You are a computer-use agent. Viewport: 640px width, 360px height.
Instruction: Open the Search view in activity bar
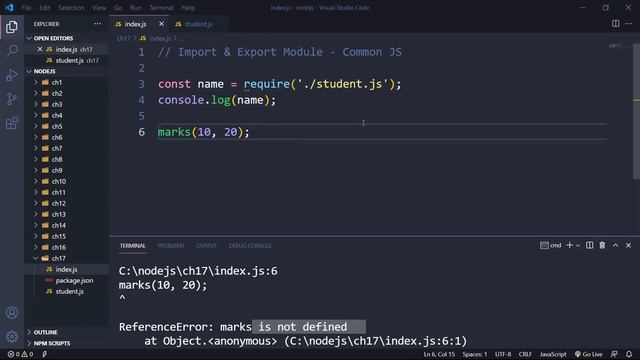[x=12, y=51]
